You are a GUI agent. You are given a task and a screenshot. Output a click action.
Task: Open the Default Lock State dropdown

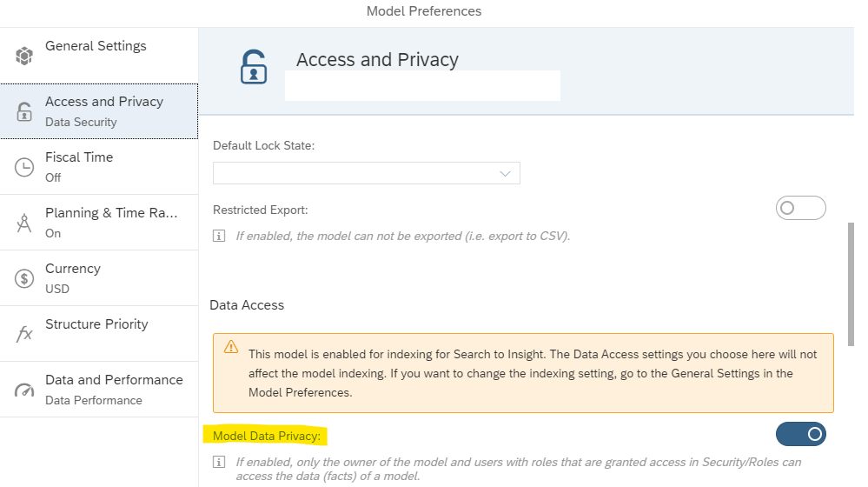[366, 173]
